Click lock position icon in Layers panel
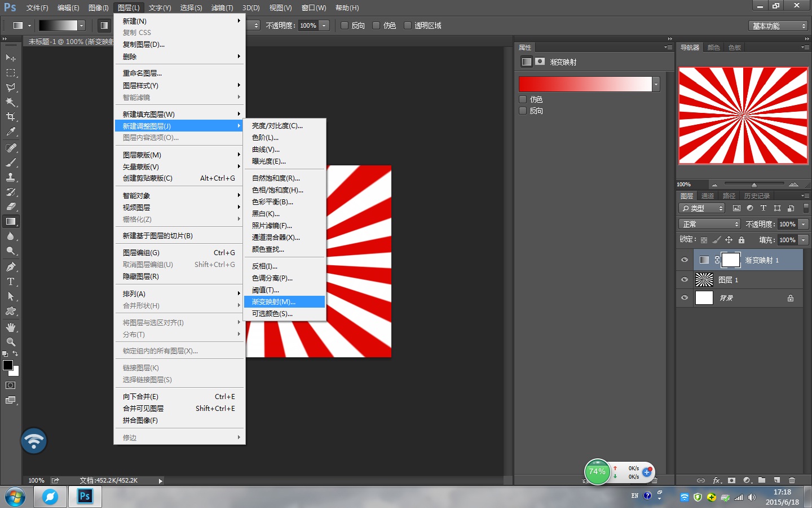This screenshot has height=508, width=812. 729,240
